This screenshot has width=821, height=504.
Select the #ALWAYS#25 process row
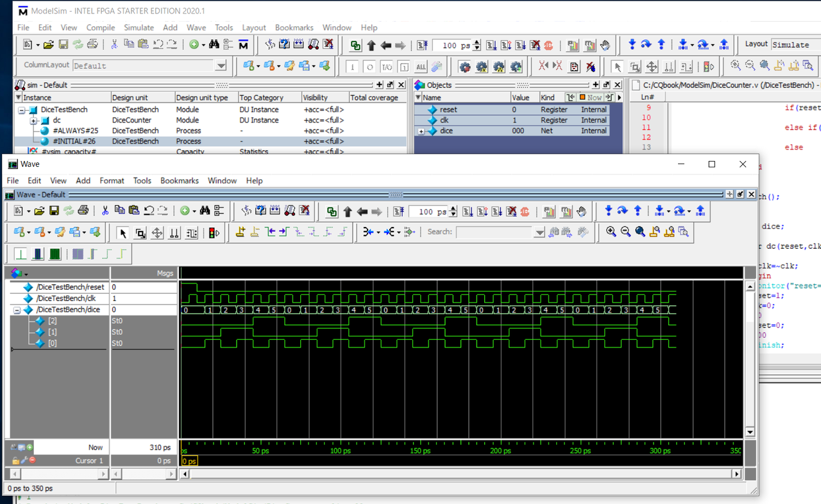click(74, 131)
